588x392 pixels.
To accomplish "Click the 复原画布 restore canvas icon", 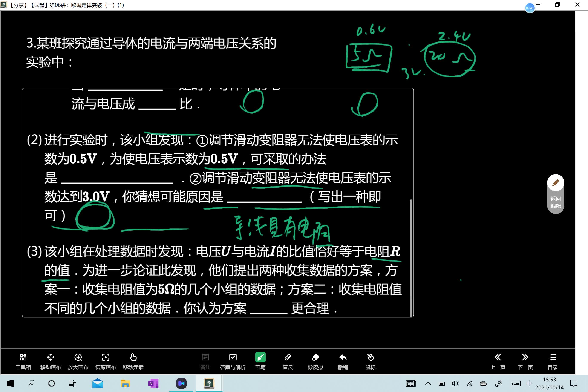I will coord(106,361).
